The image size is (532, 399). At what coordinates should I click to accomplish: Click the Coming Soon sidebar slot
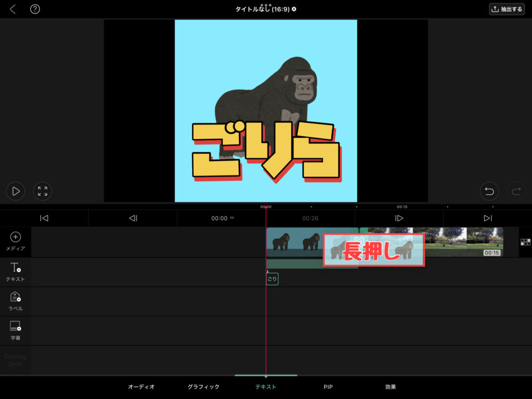[x=15, y=360]
